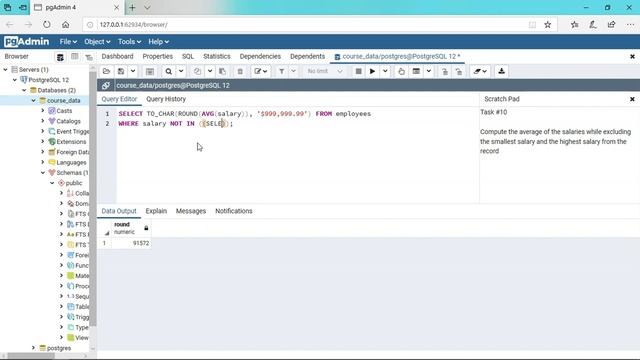This screenshot has height=360, width=640.
Task: Collapse the Databases (2) node
Action: click(x=24, y=90)
